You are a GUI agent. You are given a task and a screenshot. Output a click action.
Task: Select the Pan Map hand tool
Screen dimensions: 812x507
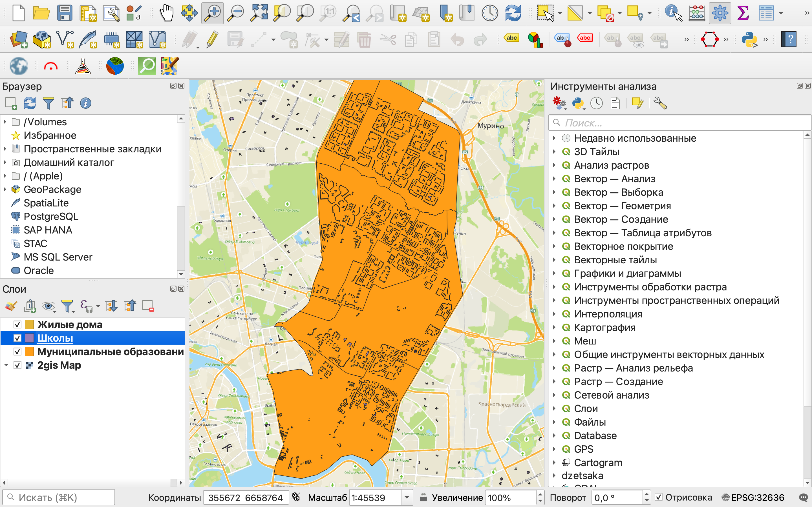pyautogui.click(x=166, y=13)
